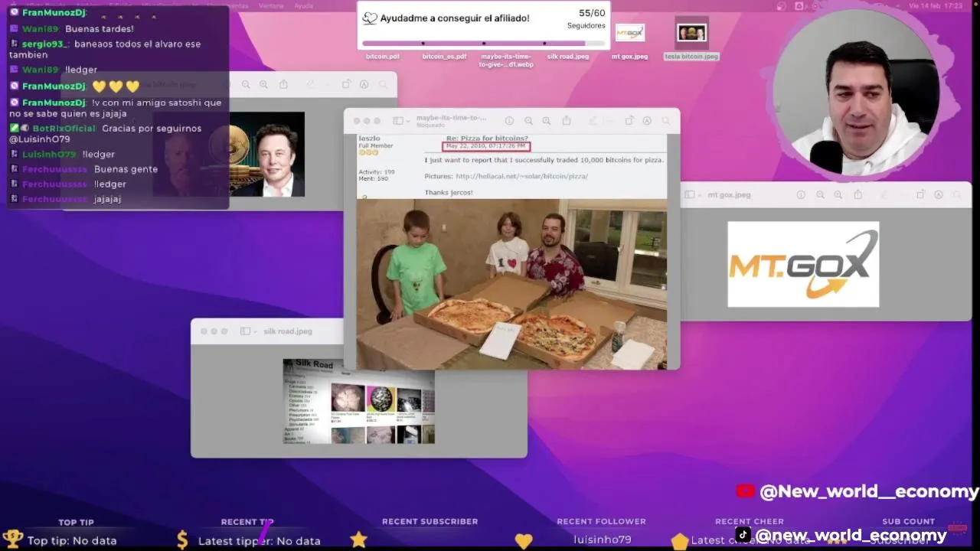Zoom out in the tesla bitcoin window

point(245,85)
